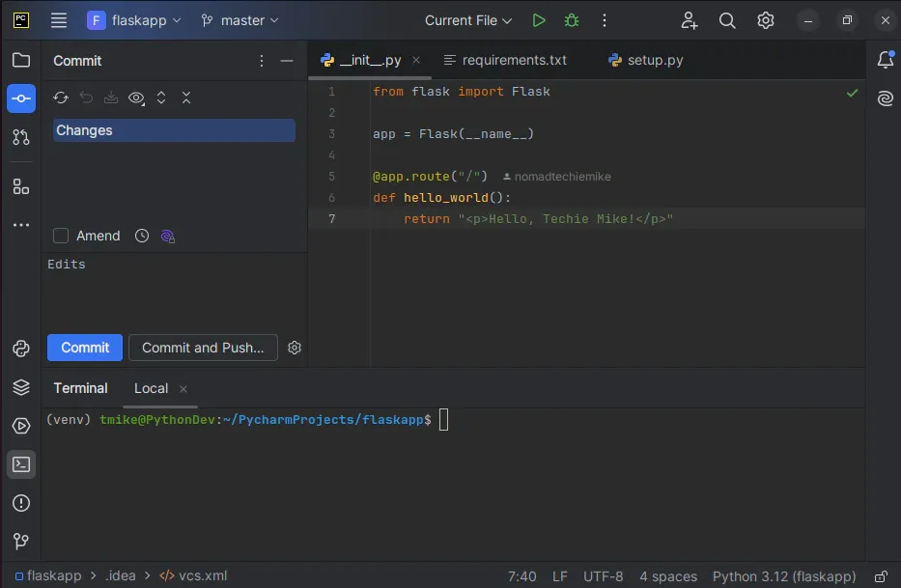The image size is (901, 588).
Task: Click the Commit button
Action: click(85, 348)
